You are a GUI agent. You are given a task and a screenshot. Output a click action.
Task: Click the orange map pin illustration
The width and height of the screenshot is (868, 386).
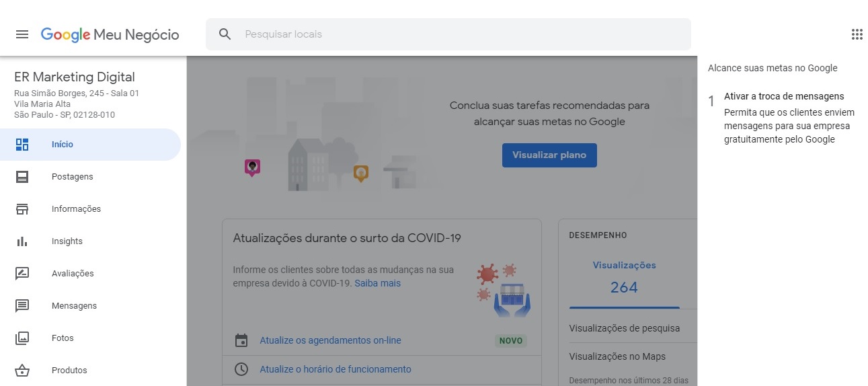pyautogui.click(x=361, y=173)
